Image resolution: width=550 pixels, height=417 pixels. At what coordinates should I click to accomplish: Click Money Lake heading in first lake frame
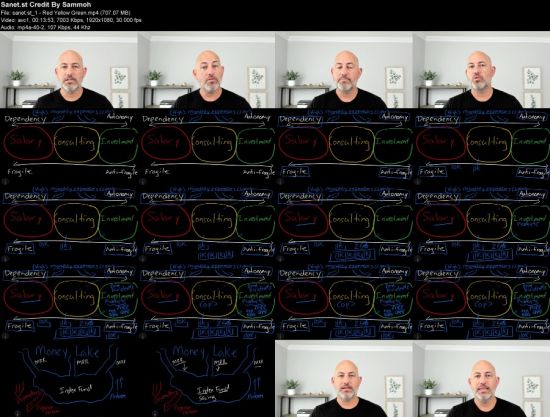(x=67, y=351)
